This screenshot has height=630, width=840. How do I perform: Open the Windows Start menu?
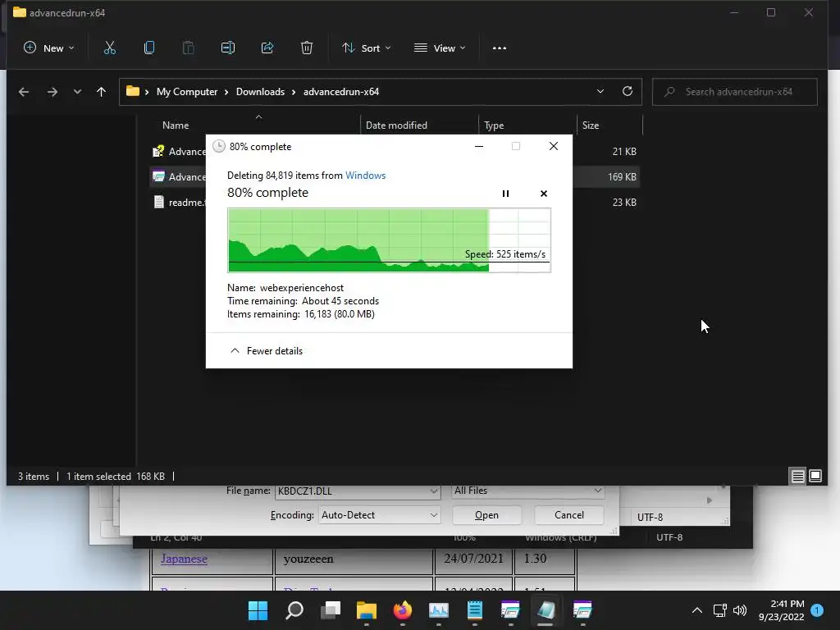coord(258,610)
